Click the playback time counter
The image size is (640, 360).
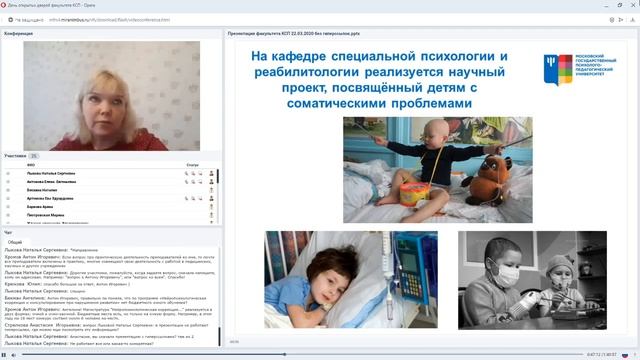coord(602,355)
